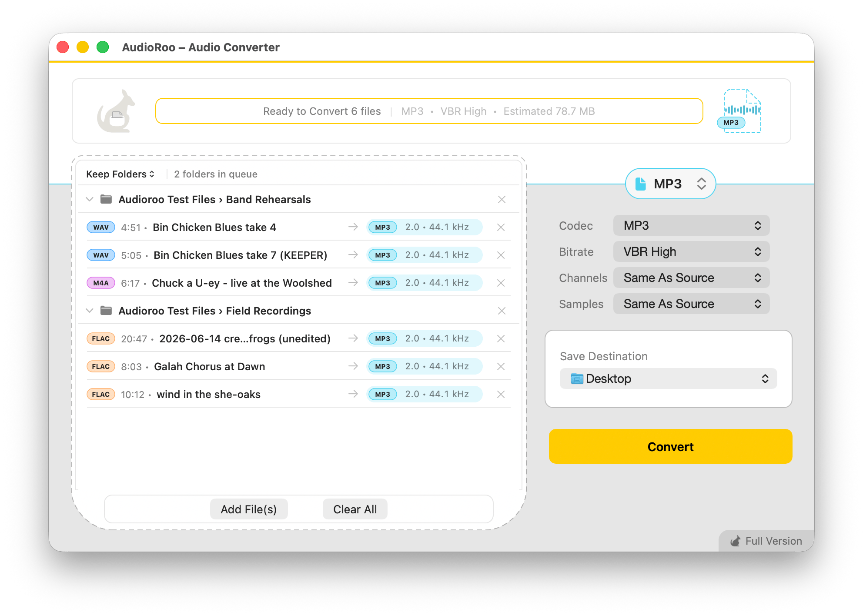The image size is (863, 616).
Task: Click MP3 output badge for wind in she-oaks
Action: click(382, 394)
